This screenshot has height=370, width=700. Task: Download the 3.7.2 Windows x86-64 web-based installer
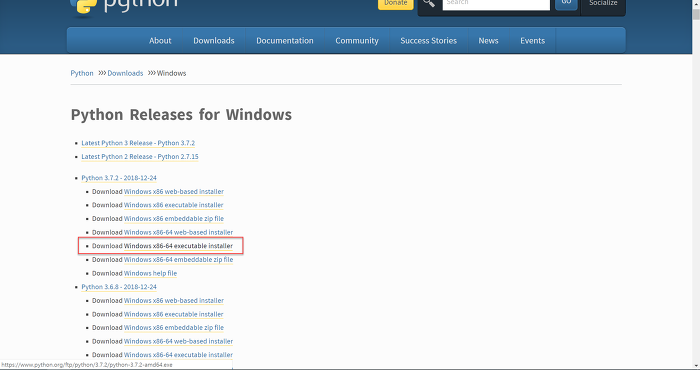pyautogui.click(x=178, y=233)
